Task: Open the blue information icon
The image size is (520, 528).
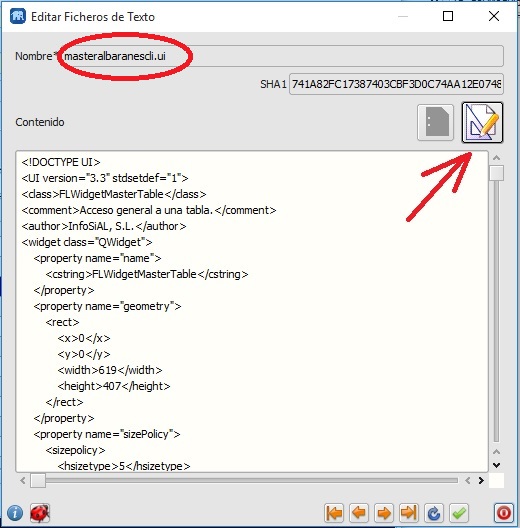Action: (x=14, y=513)
